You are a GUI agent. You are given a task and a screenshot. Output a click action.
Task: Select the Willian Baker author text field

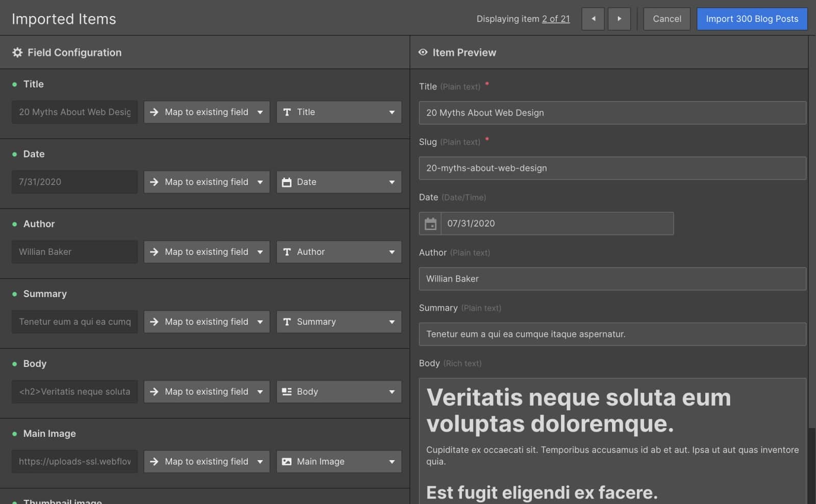(x=612, y=279)
